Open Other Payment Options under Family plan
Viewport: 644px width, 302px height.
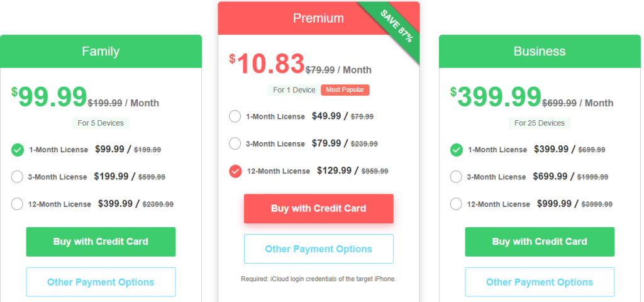101,282
